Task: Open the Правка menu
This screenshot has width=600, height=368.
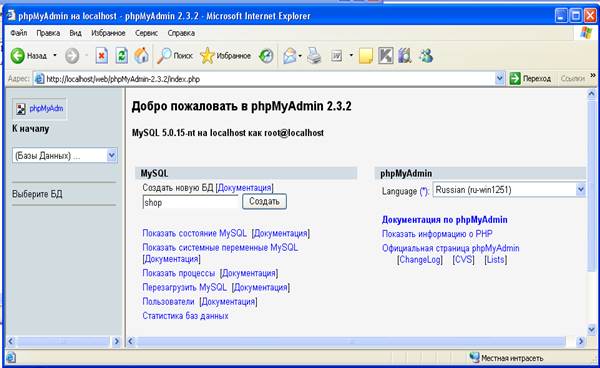Action: point(48,33)
